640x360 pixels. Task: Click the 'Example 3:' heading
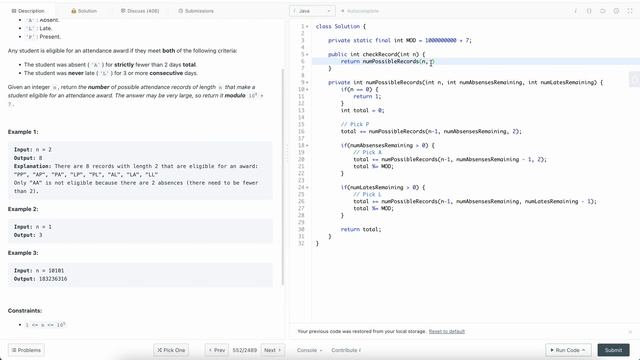click(23, 253)
